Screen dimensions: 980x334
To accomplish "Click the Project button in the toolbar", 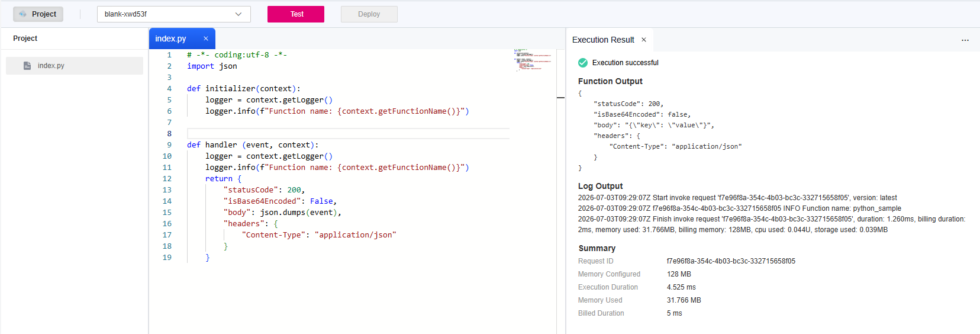I will point(38,14).
